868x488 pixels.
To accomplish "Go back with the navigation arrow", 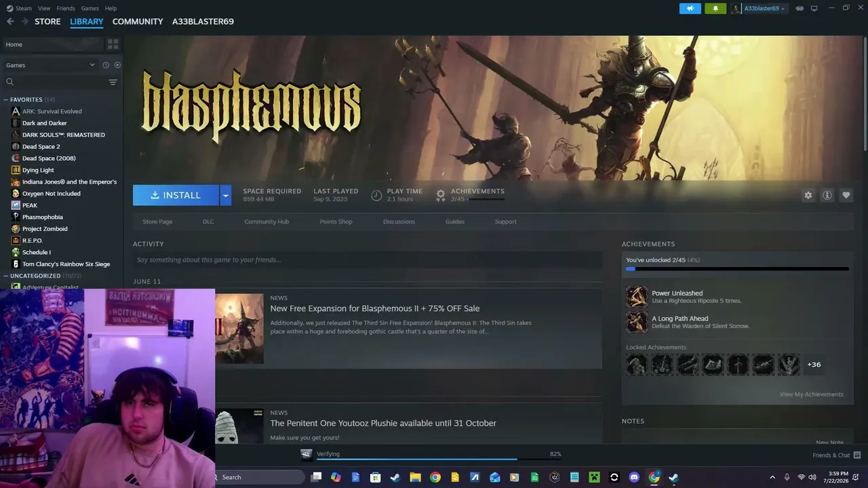I will [10, 22].
